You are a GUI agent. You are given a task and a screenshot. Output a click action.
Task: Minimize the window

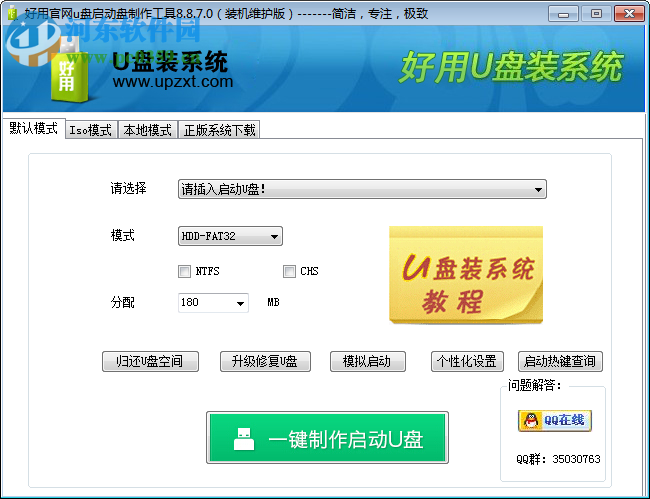563,14
